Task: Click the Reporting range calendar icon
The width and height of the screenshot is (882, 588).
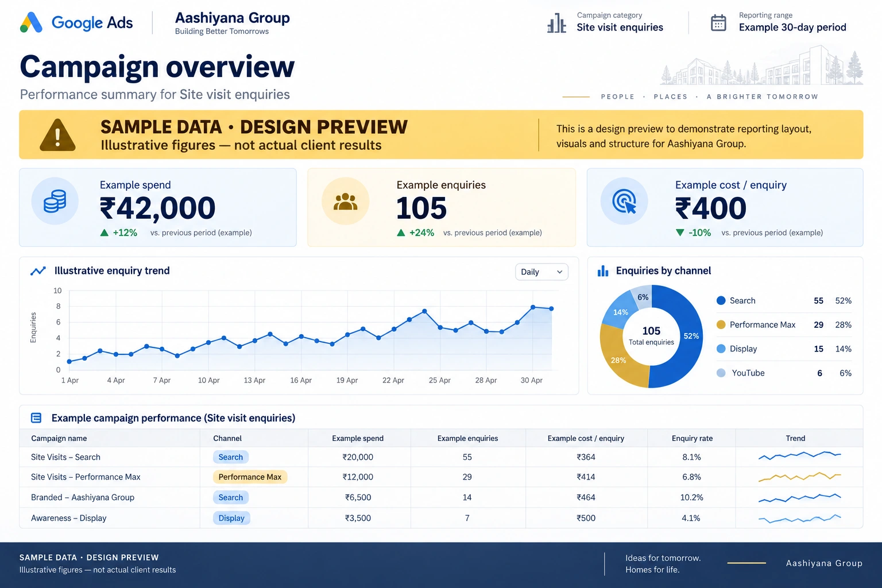Action: point(718,23)
